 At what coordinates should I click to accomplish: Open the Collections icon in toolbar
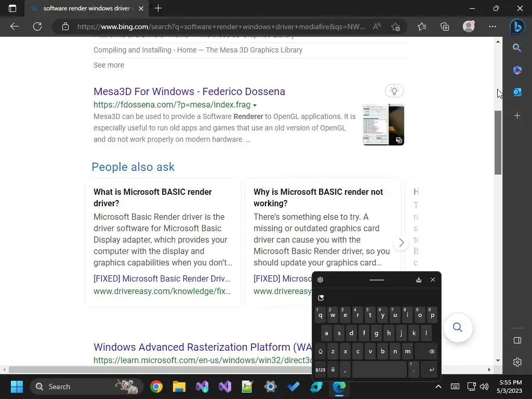(x=445, y=26)
